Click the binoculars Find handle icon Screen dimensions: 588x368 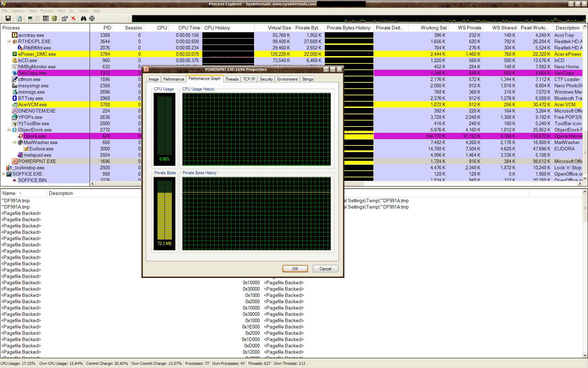click(x=83, y=19)
